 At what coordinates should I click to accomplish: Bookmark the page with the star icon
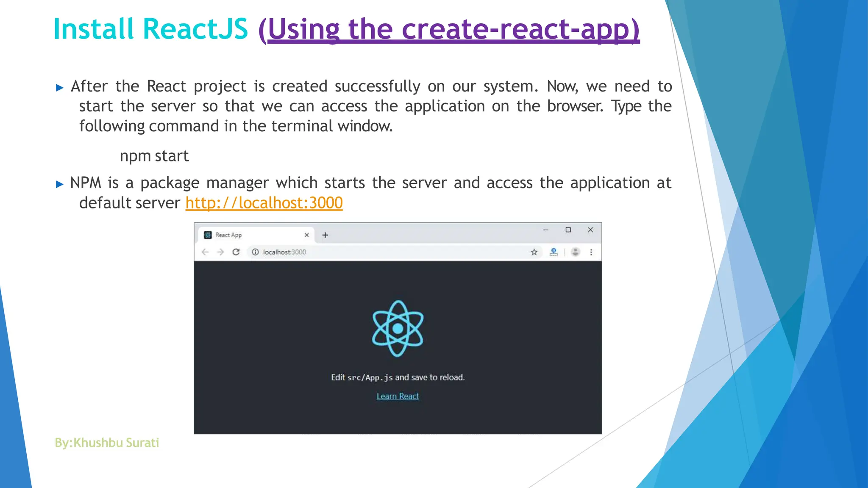534,252
